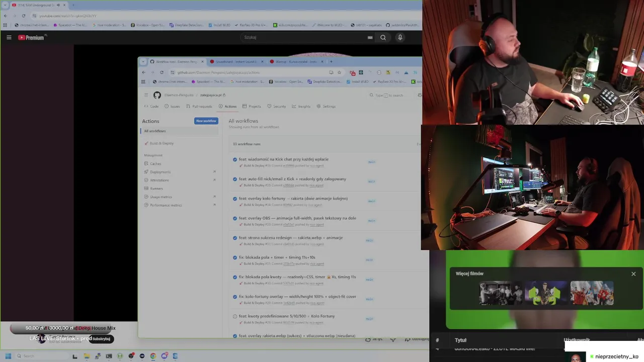Open the zalejpajaca.pl repository link

click(211, 95)
